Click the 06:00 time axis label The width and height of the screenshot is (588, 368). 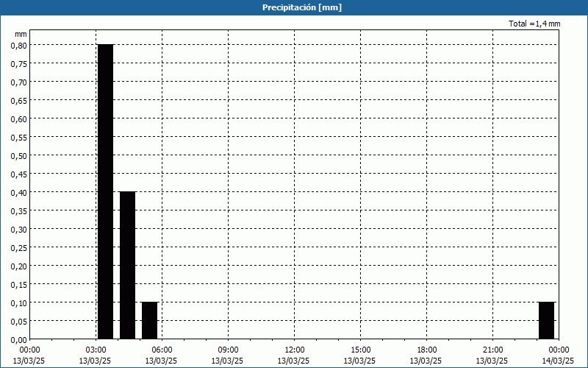[162, 350]
